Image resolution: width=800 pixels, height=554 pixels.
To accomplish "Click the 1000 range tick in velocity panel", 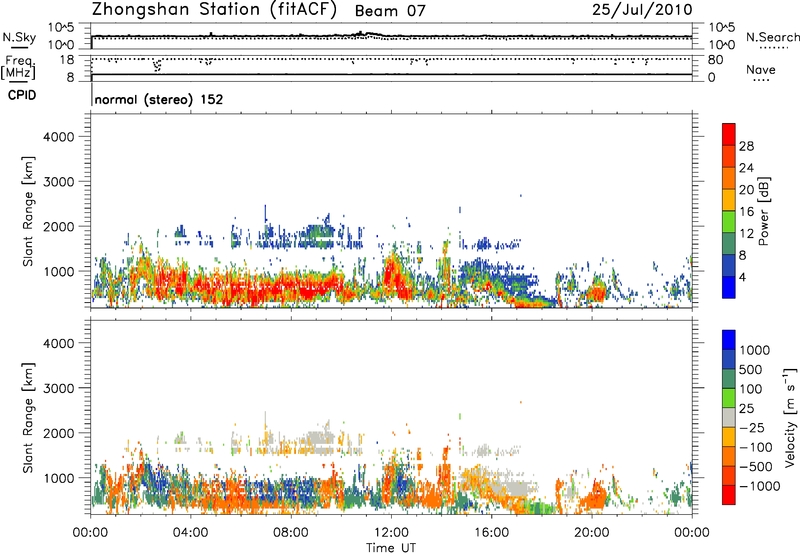I will tap(58, 478).
